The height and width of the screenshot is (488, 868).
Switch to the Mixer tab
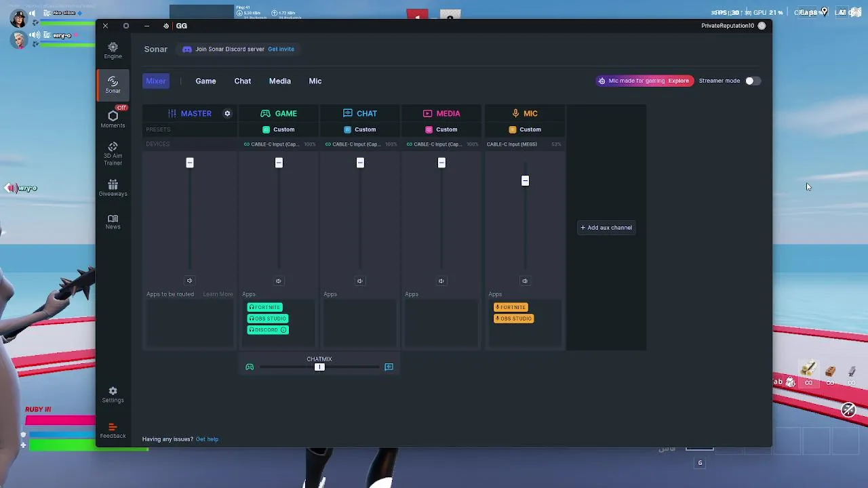156,81
